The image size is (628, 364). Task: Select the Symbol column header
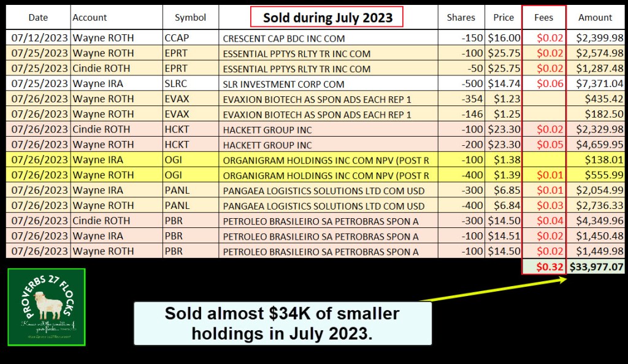pyautogui.click(x=190, y=18)
